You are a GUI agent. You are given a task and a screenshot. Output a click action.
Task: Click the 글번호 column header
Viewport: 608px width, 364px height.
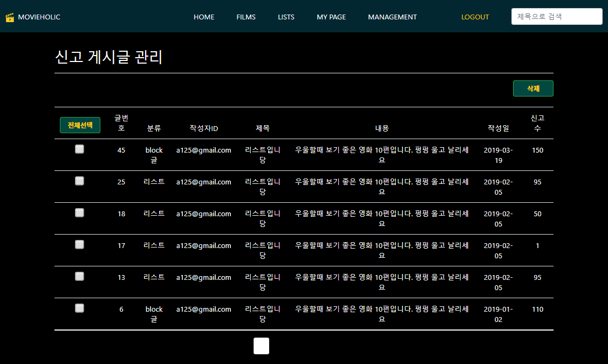[x=121, y=123]
